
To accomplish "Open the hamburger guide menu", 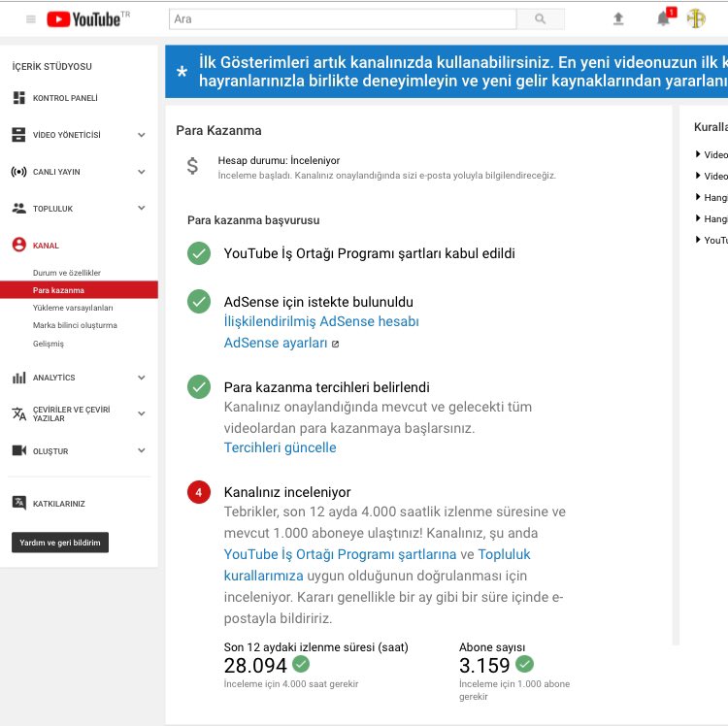I will coord(31,19).
